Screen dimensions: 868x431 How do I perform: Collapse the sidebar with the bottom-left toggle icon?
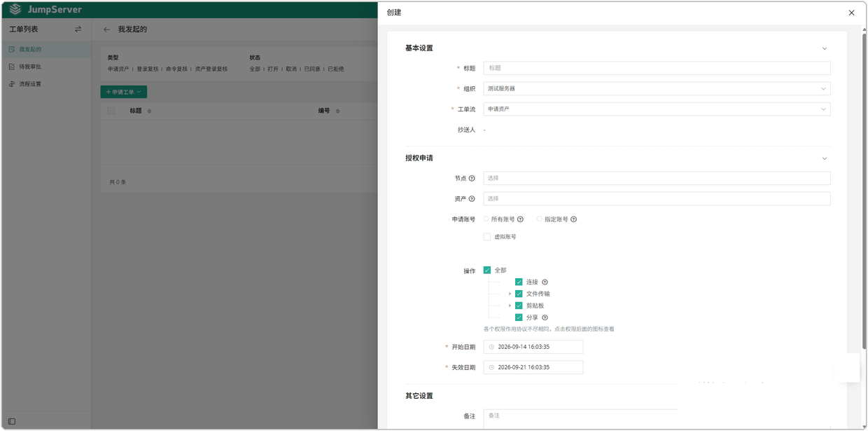pos(12,421)
